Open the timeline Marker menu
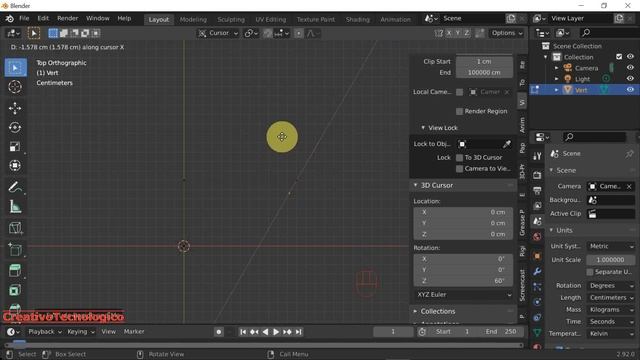This screenshot has width=640, height=360. click(134, 332)
